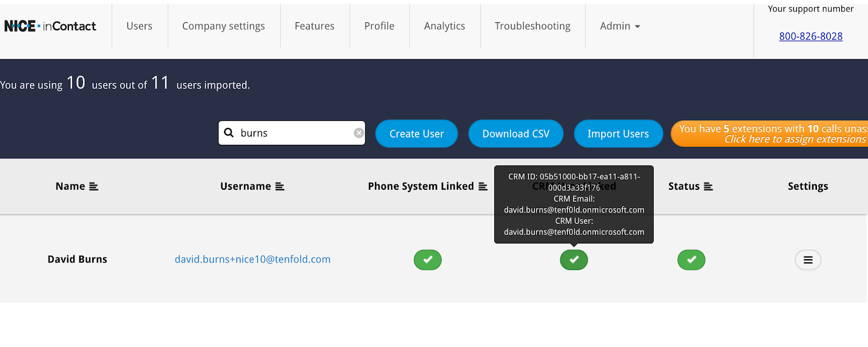This screenshot has height=347, width=868.
Task: Open David Burns settings hamburger menu
Action: click(x=808, y=260)
